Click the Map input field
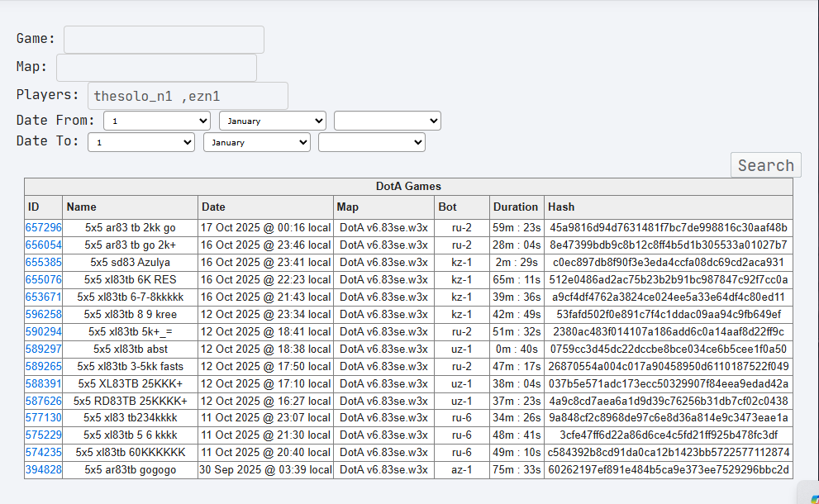The height and width of the screenshot is (504, 819). point(157,68)
